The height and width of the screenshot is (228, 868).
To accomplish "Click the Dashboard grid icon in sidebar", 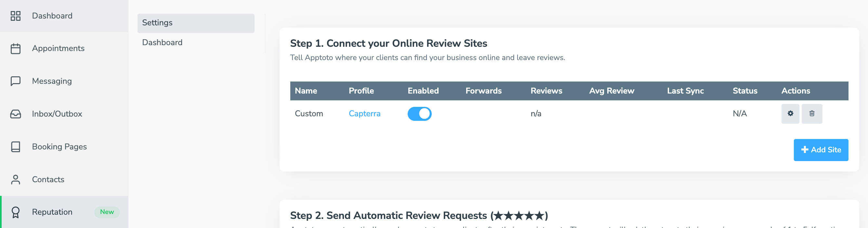I will (x=16, y=16).
